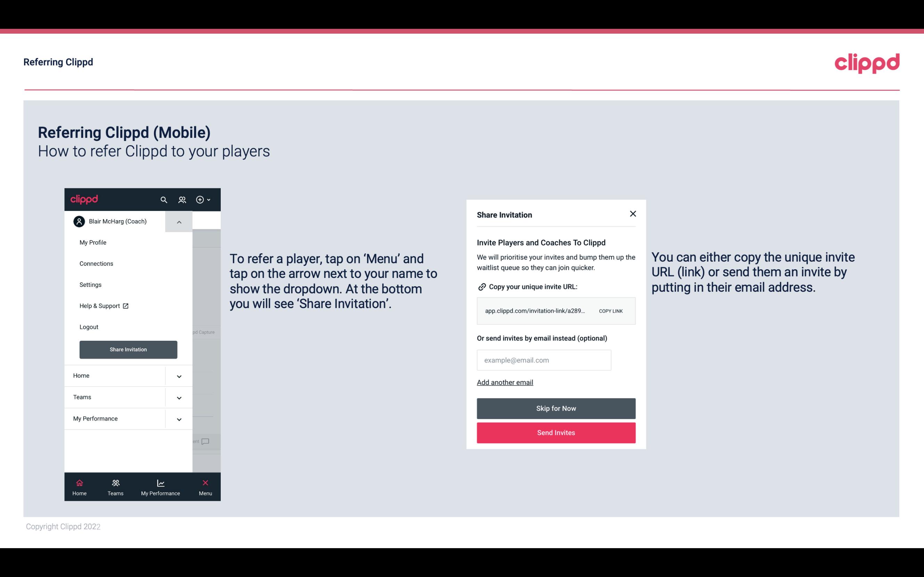Click the profile/contacts icon in header
Image resolution: width=924 pixels, height=577 pixels.
[x=181, y=199]
